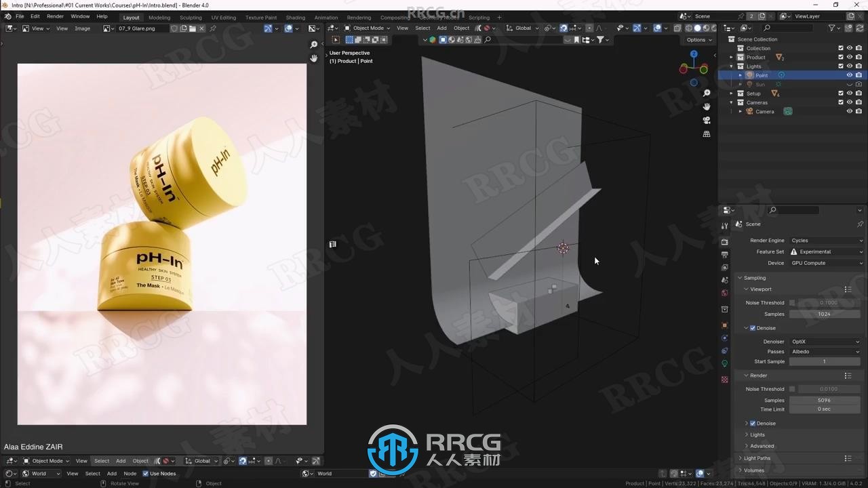
Task: Open the Render properties tab icon
Action: (x=724, y=242)
